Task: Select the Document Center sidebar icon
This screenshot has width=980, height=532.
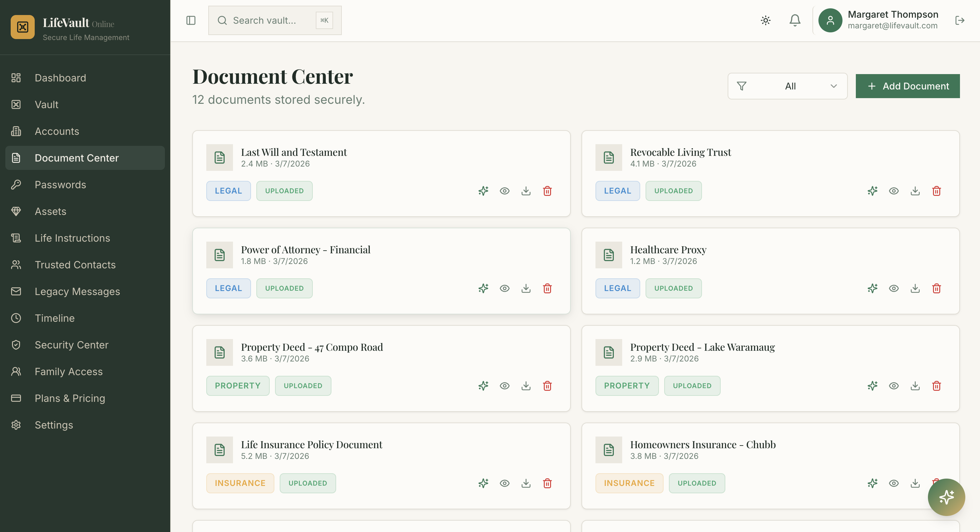Action: tap(16, 158)
